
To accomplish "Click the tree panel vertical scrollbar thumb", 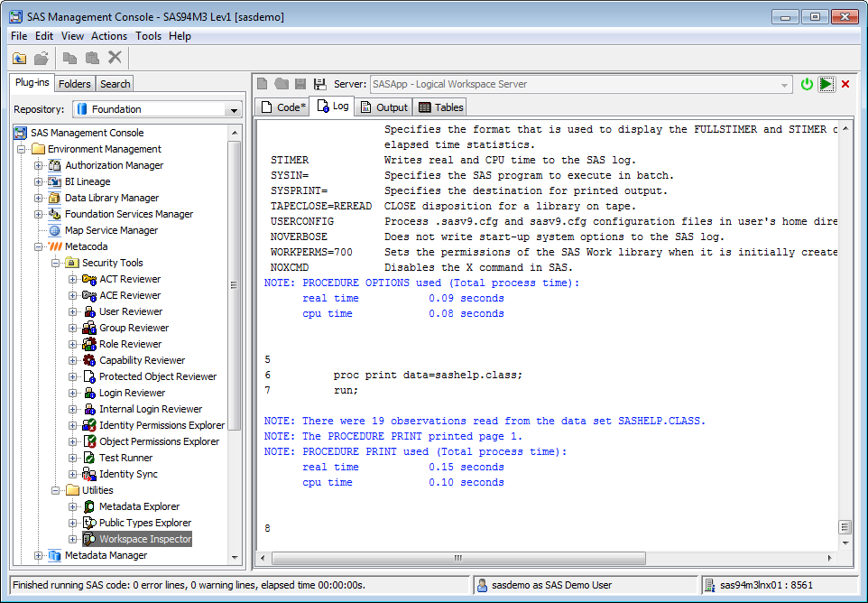I will tap(235, 285).
